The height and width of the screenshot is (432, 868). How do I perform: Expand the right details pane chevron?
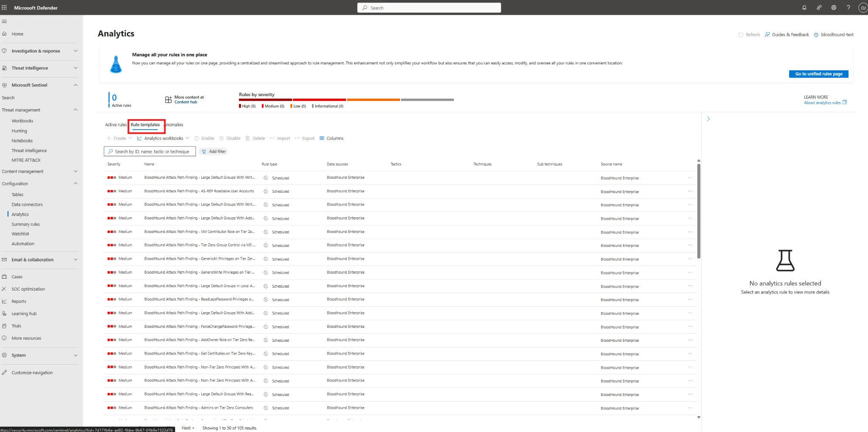708,119
